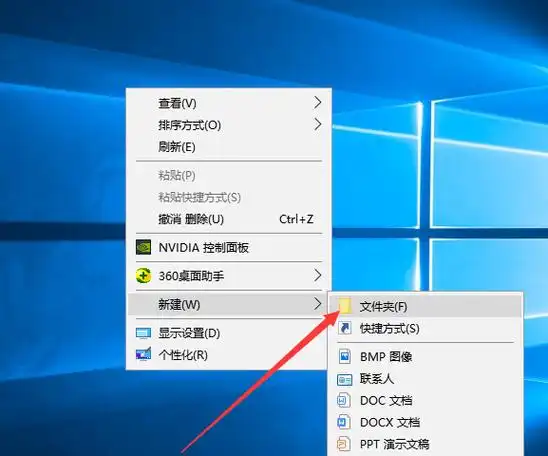This screenshot has width=548, height=456.
Task: Click the DOC 文档 file icon
Action: (344, 400)
